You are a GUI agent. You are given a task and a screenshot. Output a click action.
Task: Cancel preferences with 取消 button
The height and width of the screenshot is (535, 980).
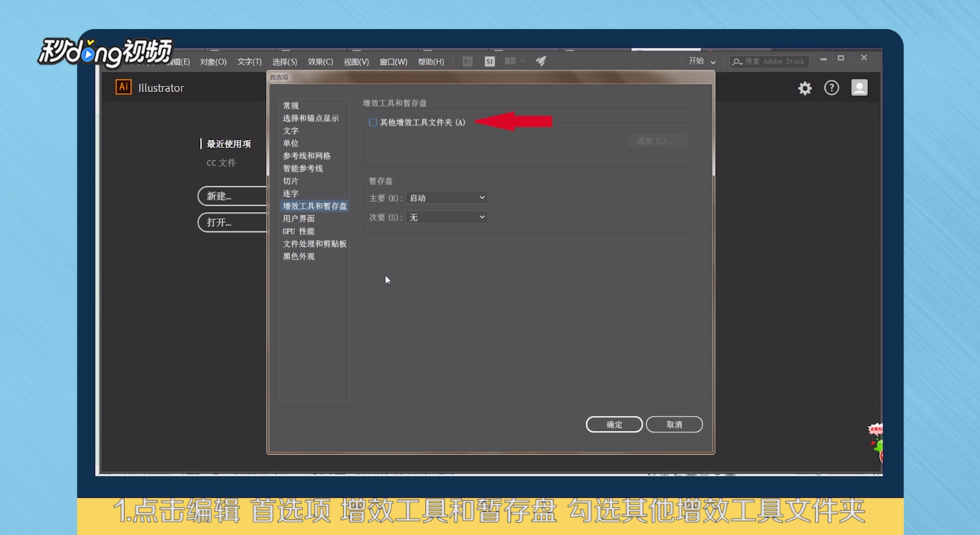pos(674,424)
